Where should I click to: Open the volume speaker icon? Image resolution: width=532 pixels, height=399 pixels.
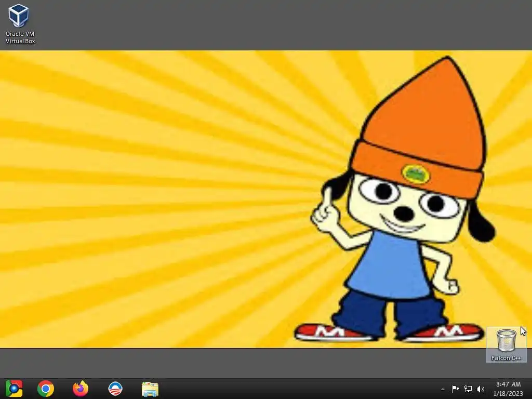pyautogui.click(x=481, y=389)
